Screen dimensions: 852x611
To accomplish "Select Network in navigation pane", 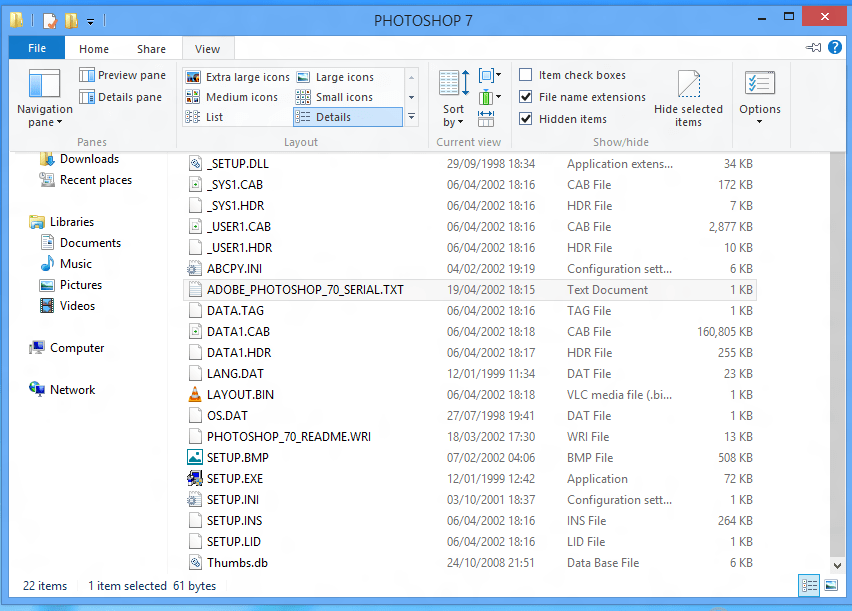I will (x=62, y=390).
